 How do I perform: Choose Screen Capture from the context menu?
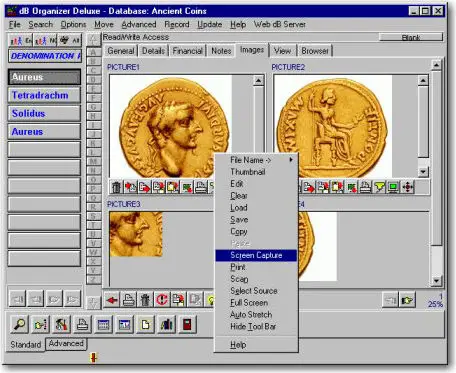[256, 255]
